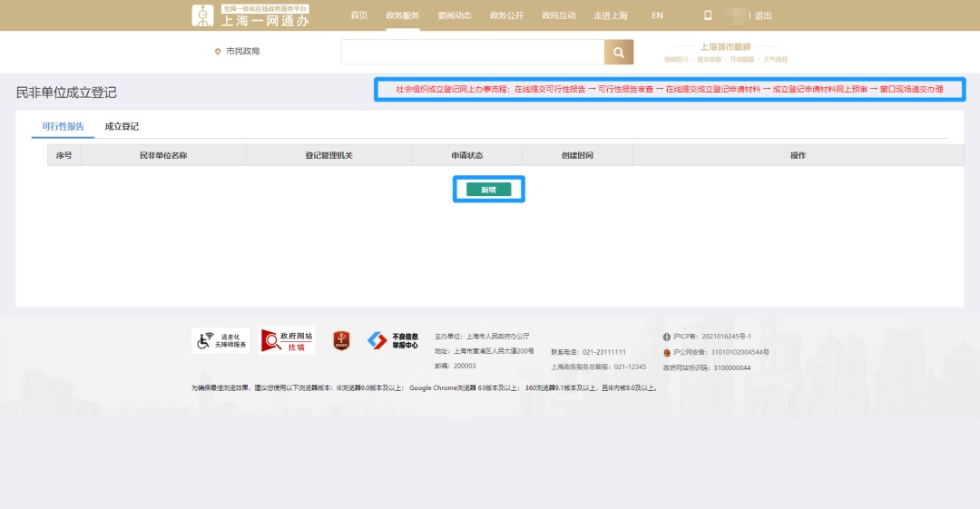Screen dimensions: 980x509
Task: Open the 政务公开 navigation item
Action: (x=506, y=15)
